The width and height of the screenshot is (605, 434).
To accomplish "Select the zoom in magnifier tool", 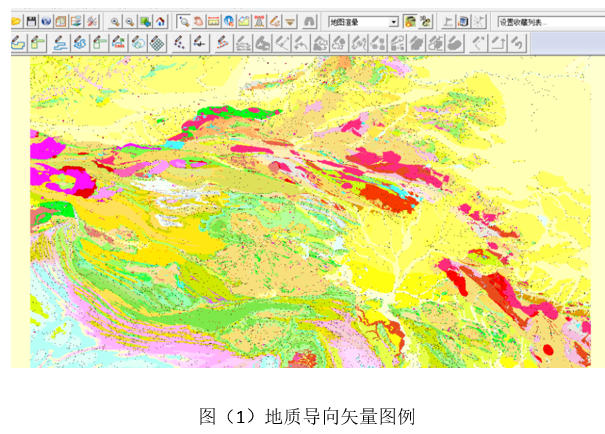I will pyautogui.click(x=116, y=20).
